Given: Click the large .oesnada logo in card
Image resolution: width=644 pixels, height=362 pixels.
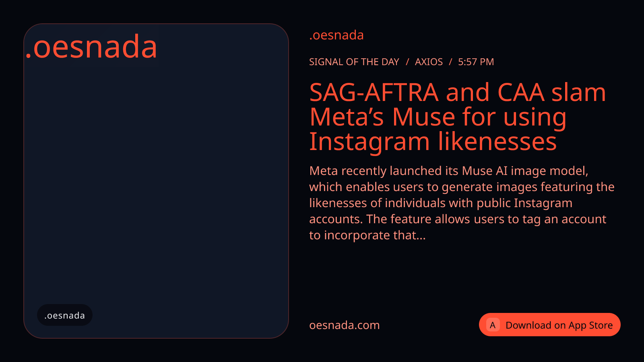Looking at the screenshot, I should (91, 47).
